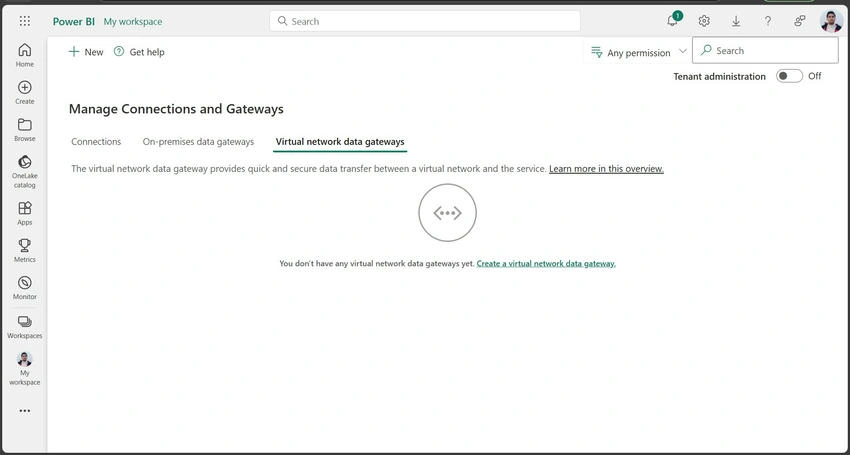Go to Home in sidebar
This screenshot has height=455, width=850.
pos(24,55)
